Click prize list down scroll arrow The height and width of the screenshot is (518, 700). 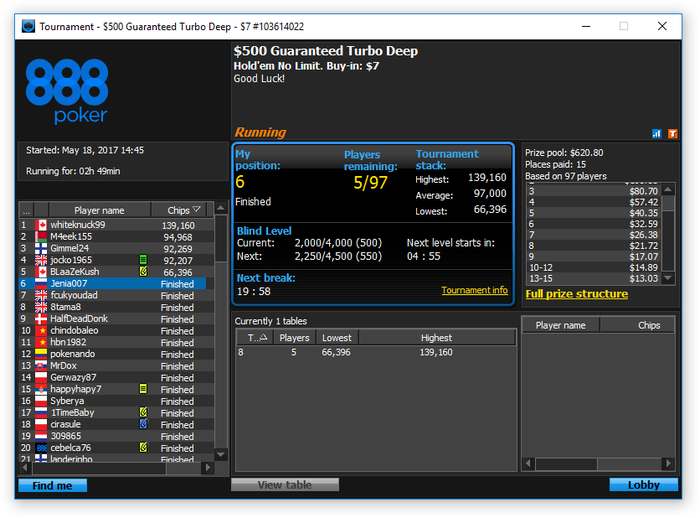tap(668, 278)
